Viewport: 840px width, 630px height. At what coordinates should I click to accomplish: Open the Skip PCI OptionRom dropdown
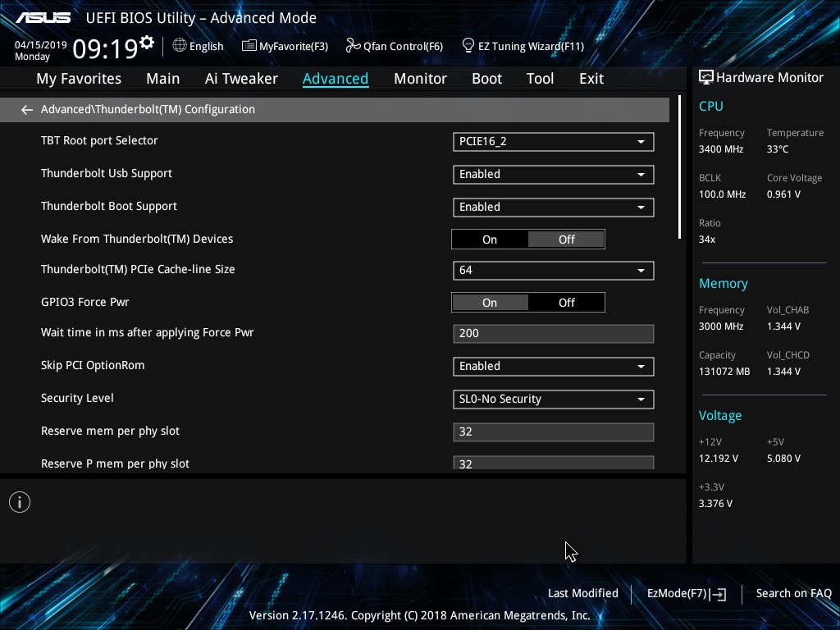(554, 367)
